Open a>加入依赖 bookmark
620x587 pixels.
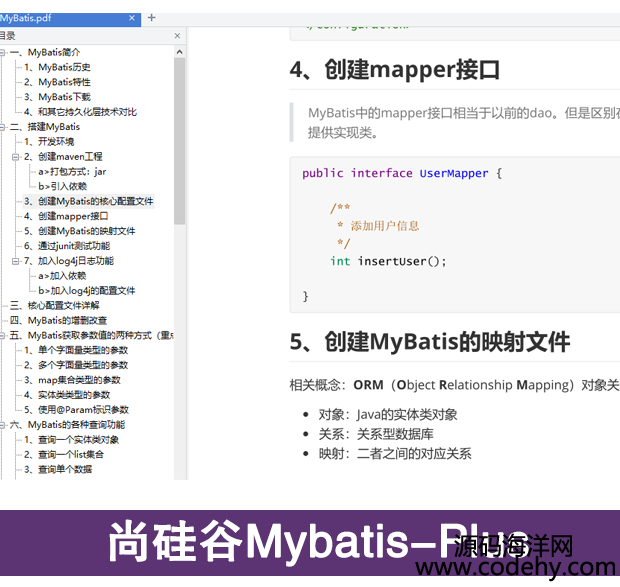62,276
